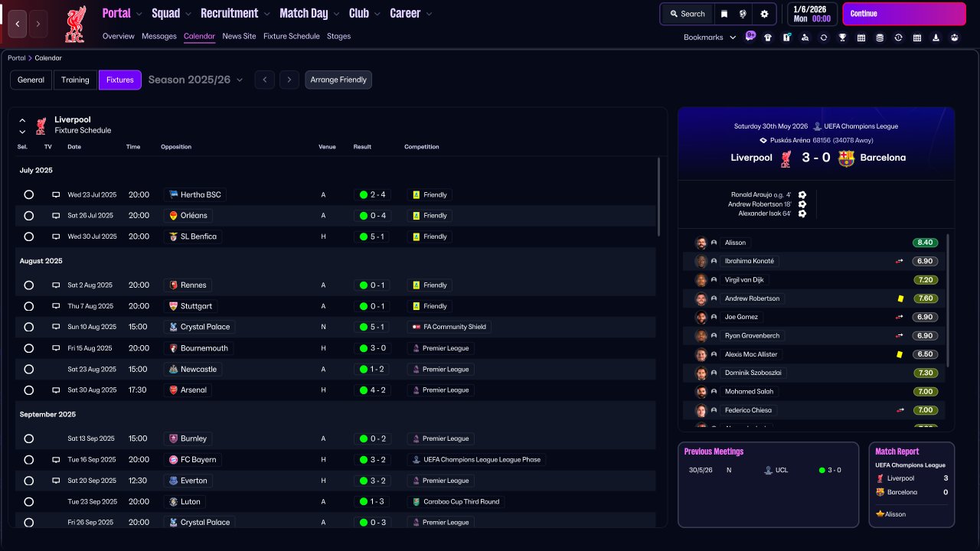Click the 4 - 2 result against Arsenal
The image size is (980, 551).
372,390
